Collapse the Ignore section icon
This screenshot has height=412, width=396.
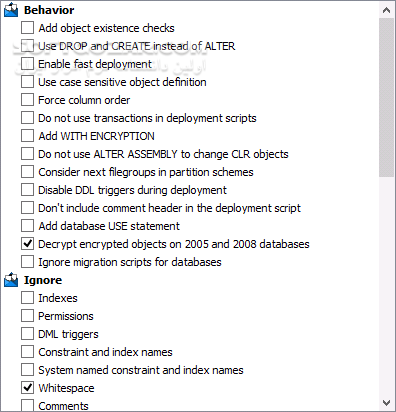point(11,280)
